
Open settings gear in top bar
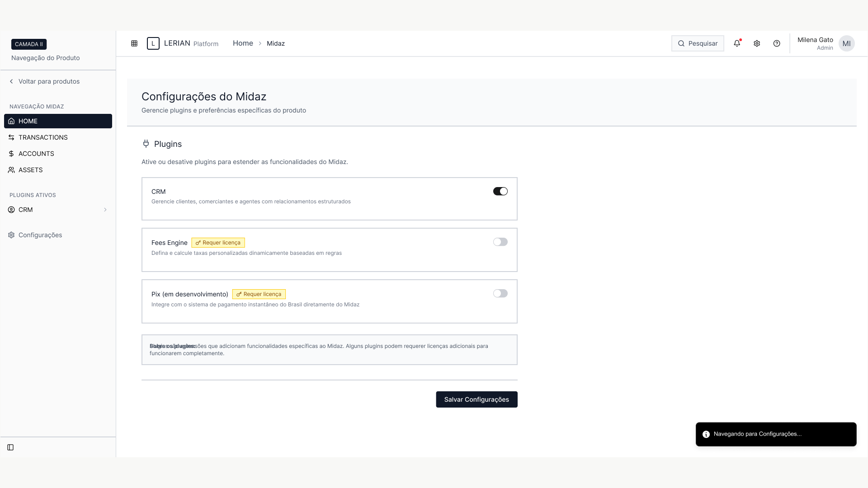(x=757, y=43)
